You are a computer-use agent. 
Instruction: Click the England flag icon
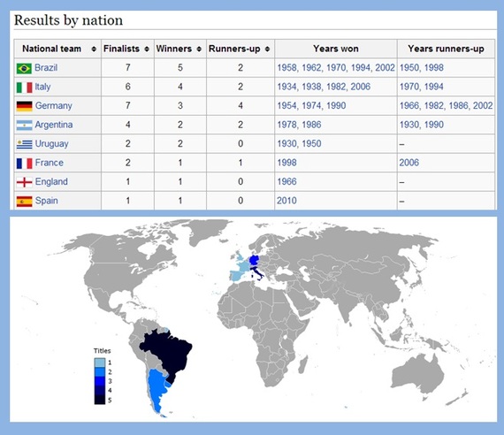24,182
